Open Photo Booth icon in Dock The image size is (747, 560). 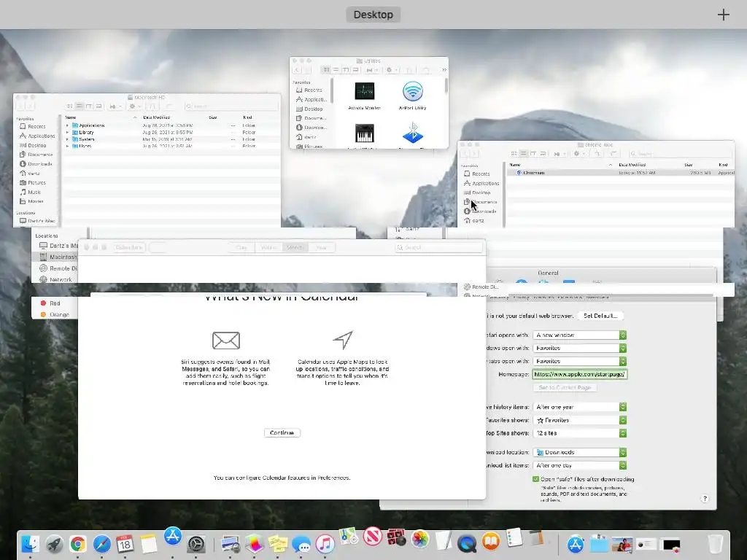tap(396, 537)
